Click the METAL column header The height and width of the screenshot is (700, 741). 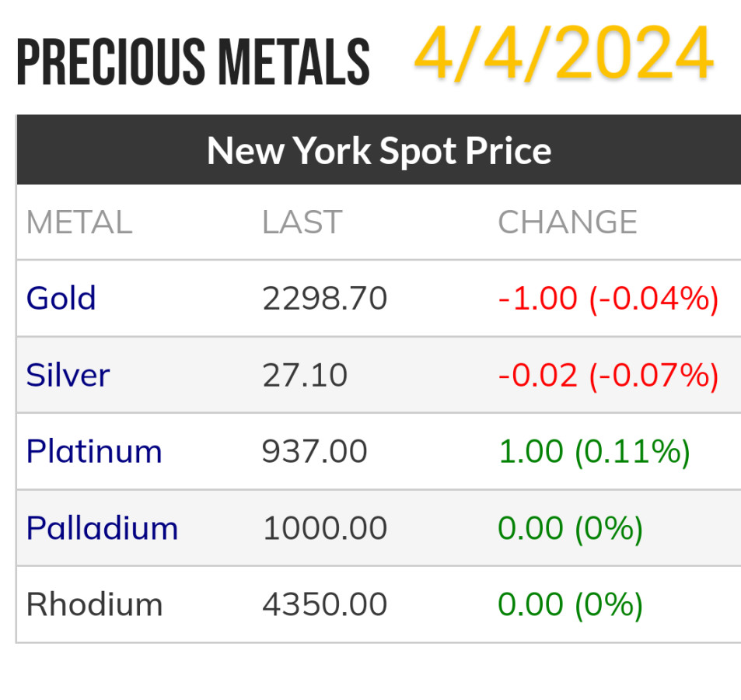(79, 222)
